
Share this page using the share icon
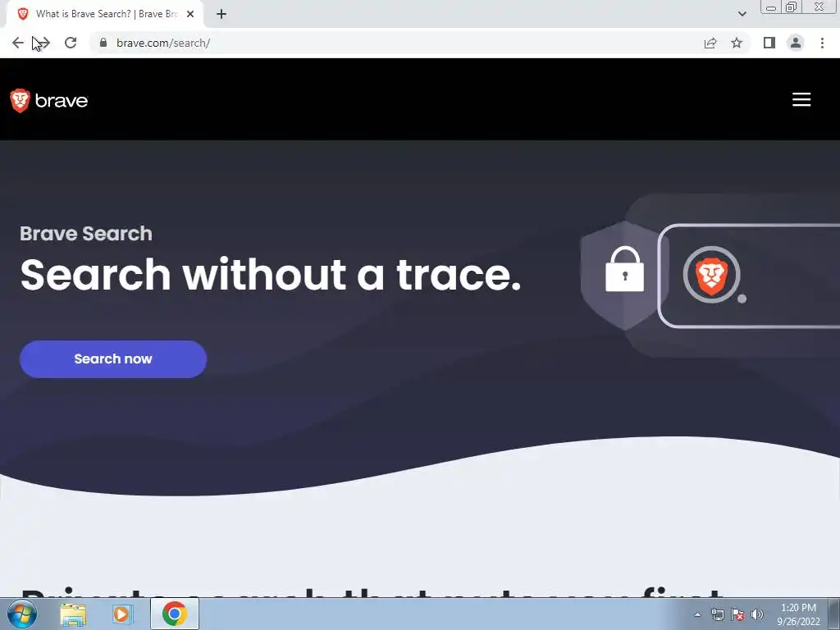710,43
